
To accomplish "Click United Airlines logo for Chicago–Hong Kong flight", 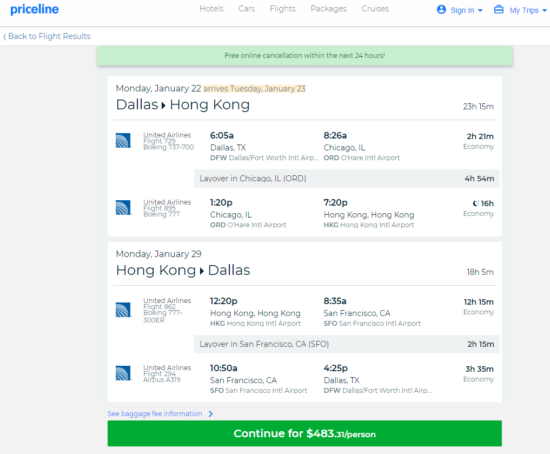I will (123, 207).
